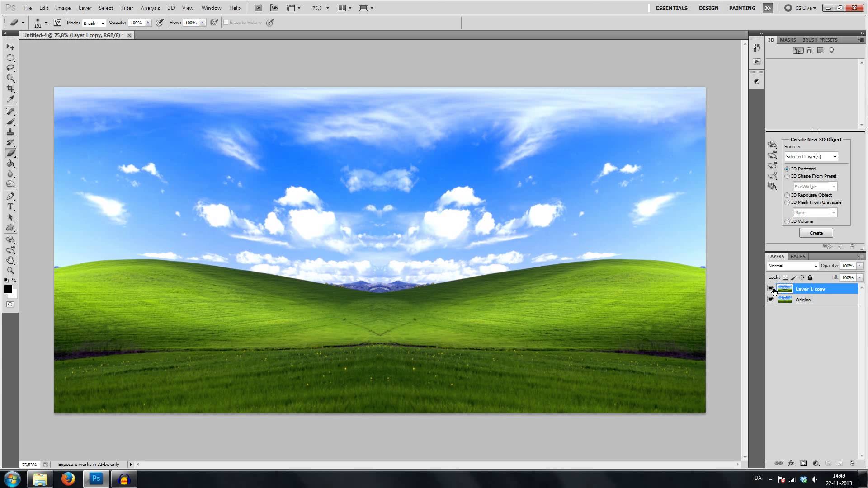Hide the Original layer
The image size is (868, 488).
point(770,299)
